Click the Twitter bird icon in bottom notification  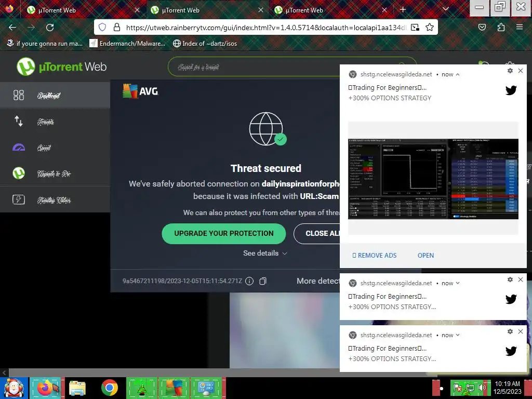click(511, 351)
